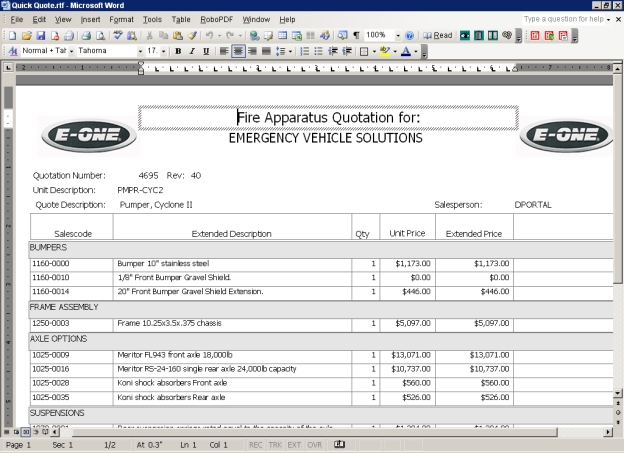
Task: Open the font size dropdown
Action: 163,51
